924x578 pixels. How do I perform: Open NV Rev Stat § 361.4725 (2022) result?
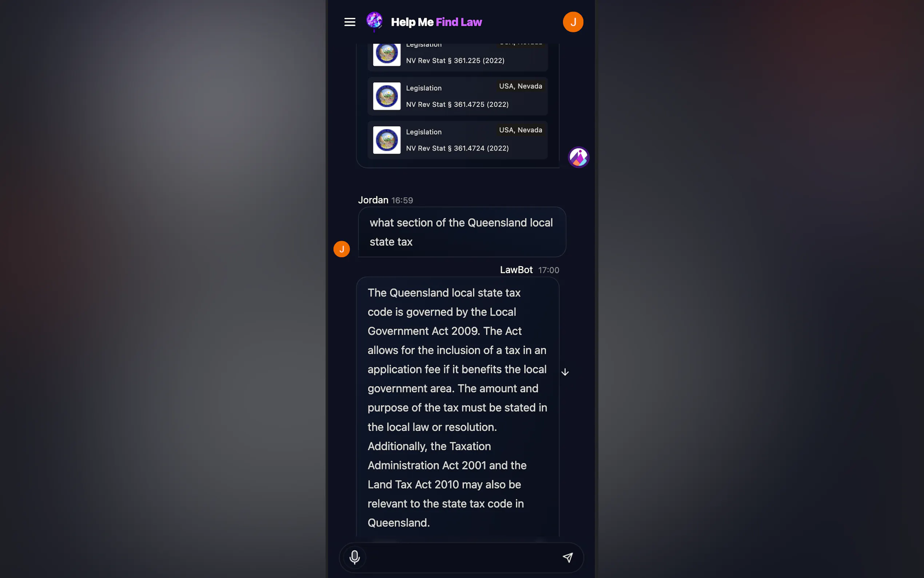coord(457,96)
